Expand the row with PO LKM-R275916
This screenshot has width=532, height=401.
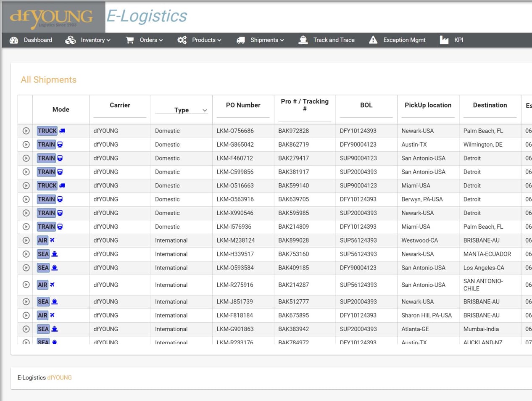tap(26, 285)
